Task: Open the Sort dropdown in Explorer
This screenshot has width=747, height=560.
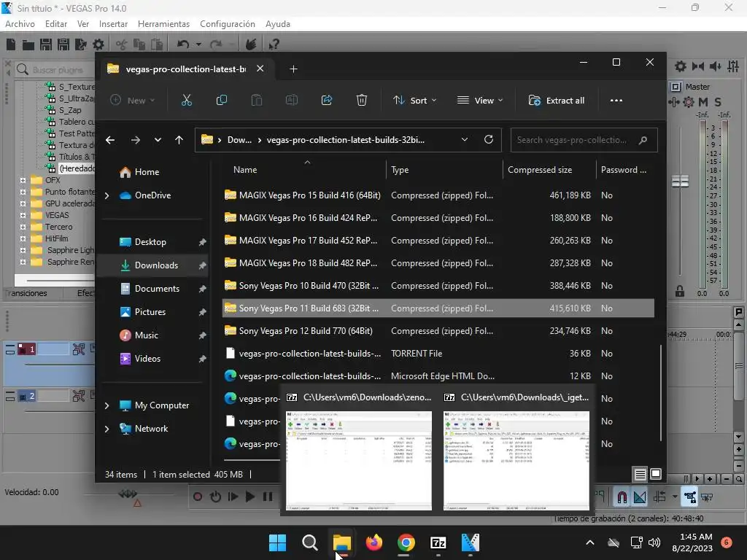Action: [414, 100]
